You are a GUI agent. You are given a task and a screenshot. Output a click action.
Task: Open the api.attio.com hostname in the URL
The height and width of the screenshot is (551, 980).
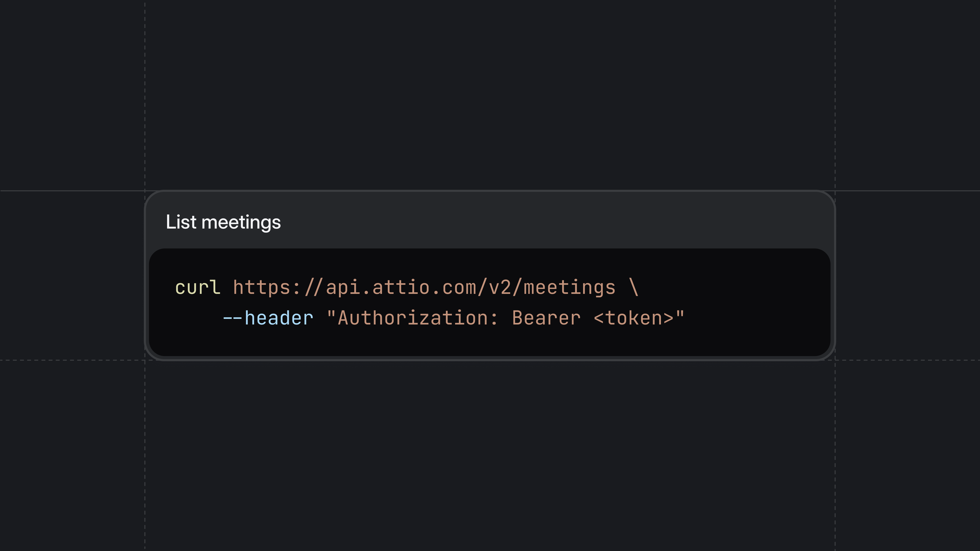pos(401,287)
